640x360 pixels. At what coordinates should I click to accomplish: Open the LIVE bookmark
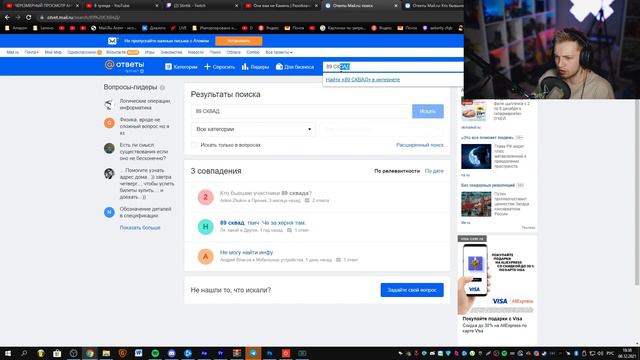point(179,28)
